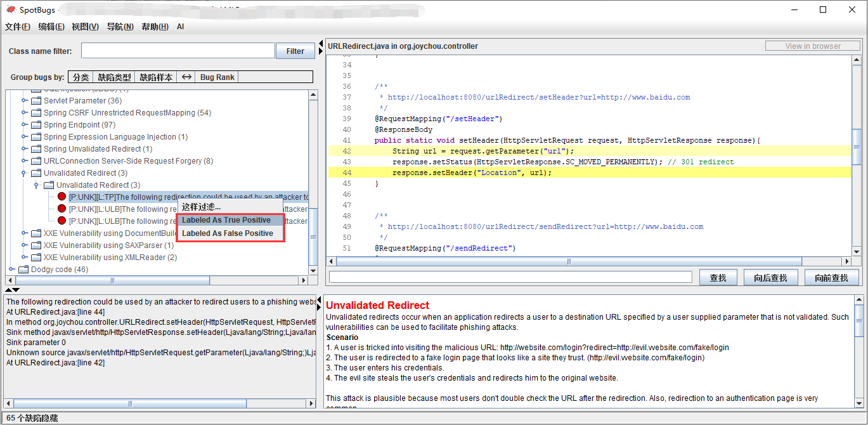Open the 导航(N) menu

tap(120, 27)
